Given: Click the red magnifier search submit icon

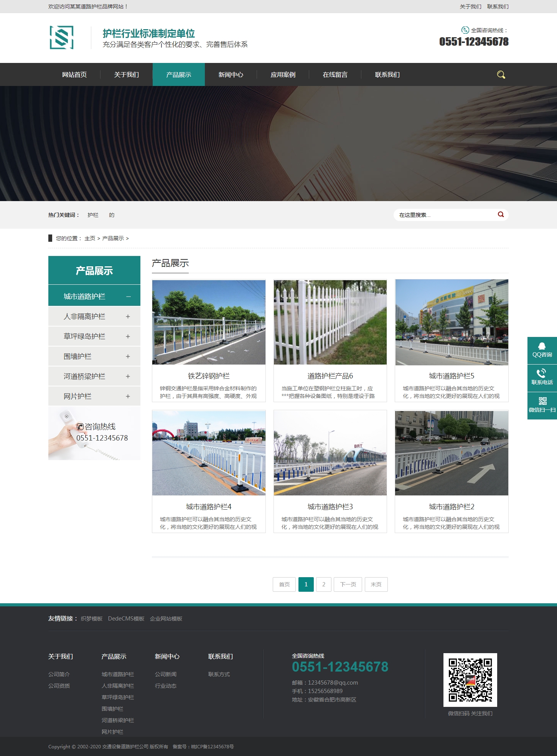Looking at the screenshot, I should click(501, 215).
